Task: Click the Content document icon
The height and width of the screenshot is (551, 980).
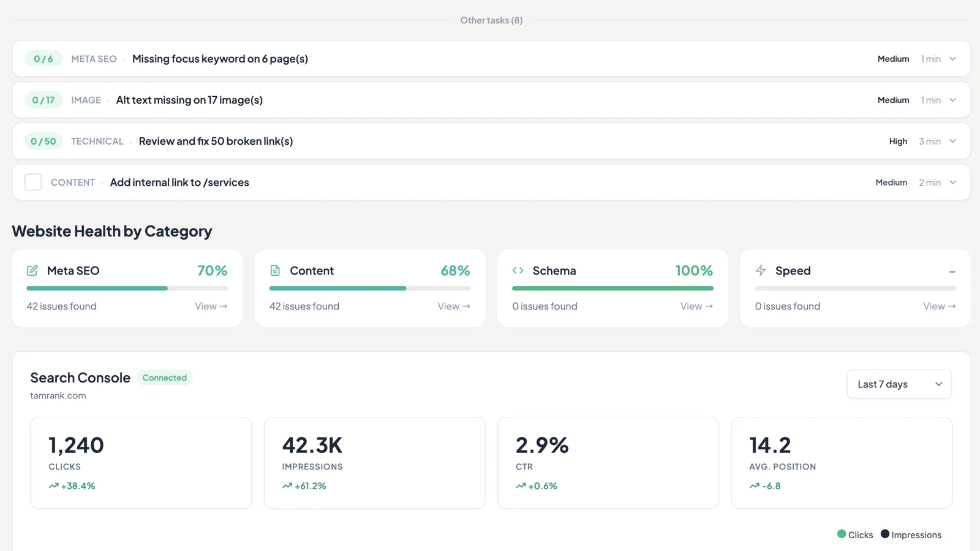Action: tap(275, 270)
